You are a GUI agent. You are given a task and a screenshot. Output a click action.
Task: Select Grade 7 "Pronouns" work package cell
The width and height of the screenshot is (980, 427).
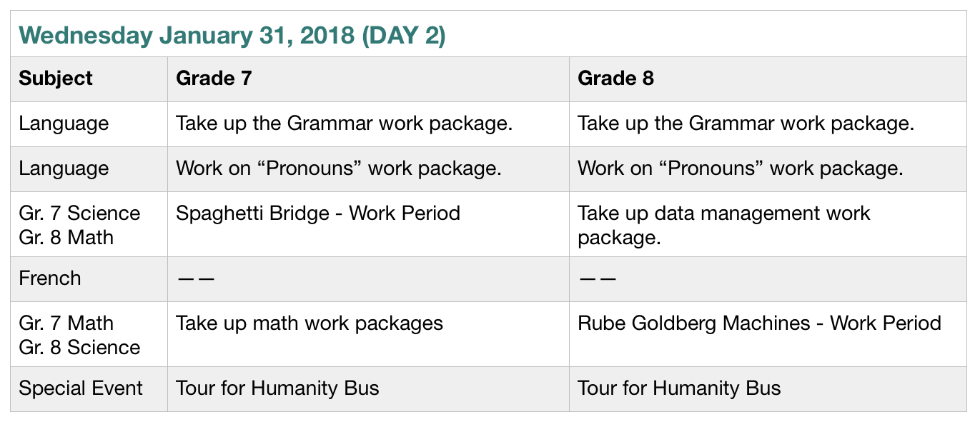(338, 169)
